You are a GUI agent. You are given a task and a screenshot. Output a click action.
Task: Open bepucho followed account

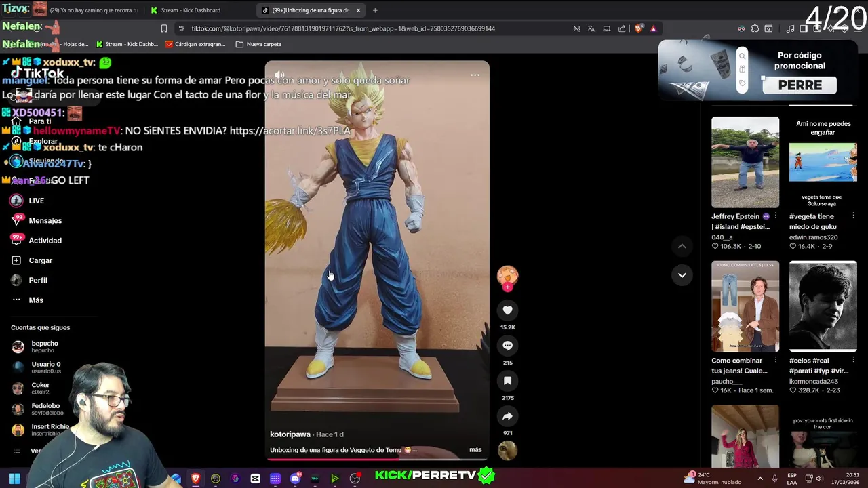[x=36, y=346]
